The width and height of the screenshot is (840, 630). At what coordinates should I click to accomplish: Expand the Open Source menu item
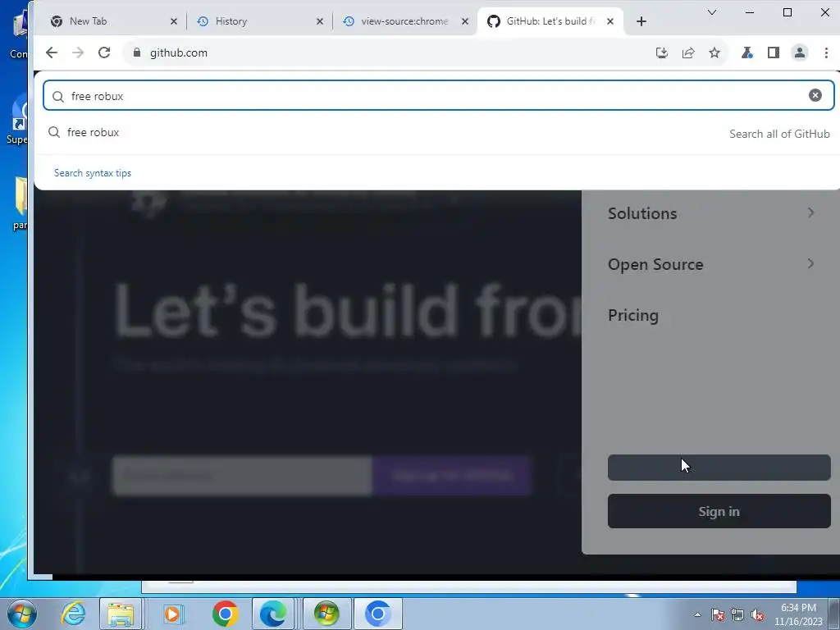click(x=711, y=264)
